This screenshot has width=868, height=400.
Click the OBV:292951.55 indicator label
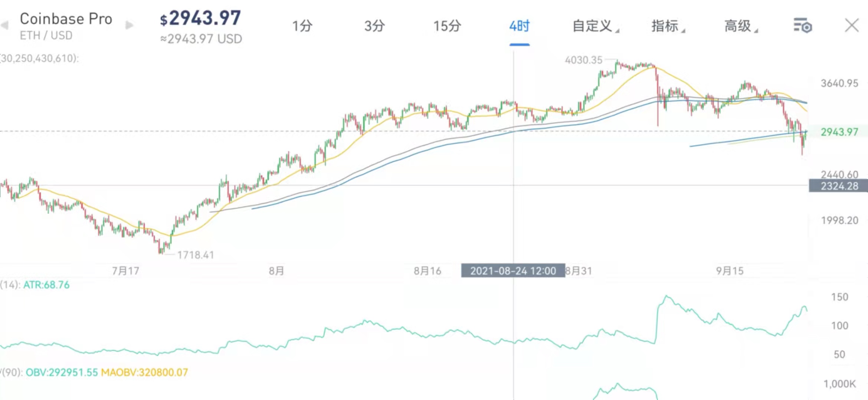tap(62, 372)
